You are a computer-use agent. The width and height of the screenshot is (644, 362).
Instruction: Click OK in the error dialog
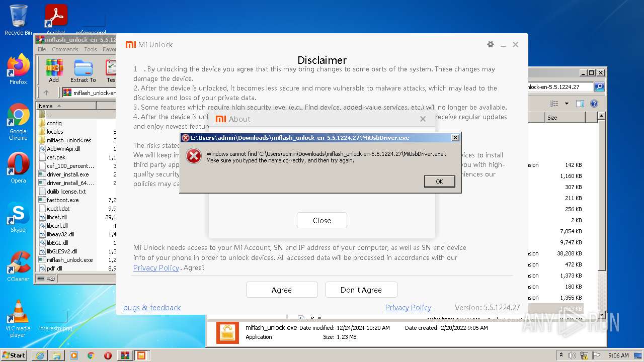pos(439,182)
